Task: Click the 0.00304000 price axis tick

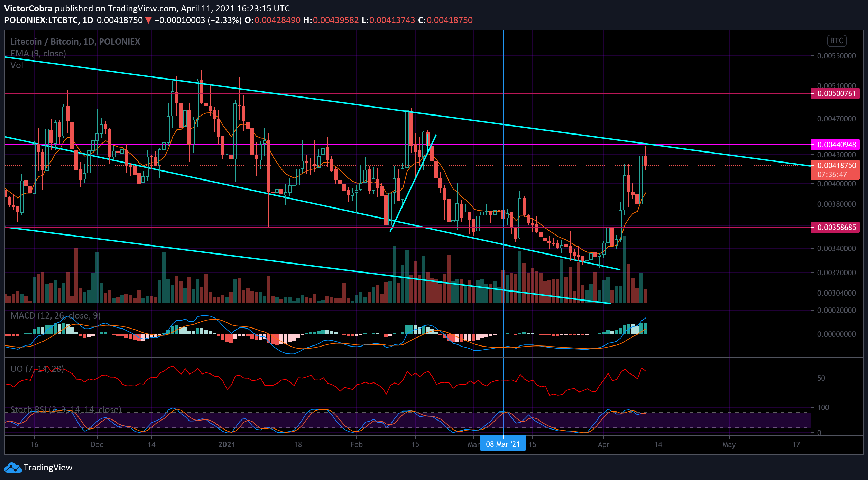Action: coord(836,293)
